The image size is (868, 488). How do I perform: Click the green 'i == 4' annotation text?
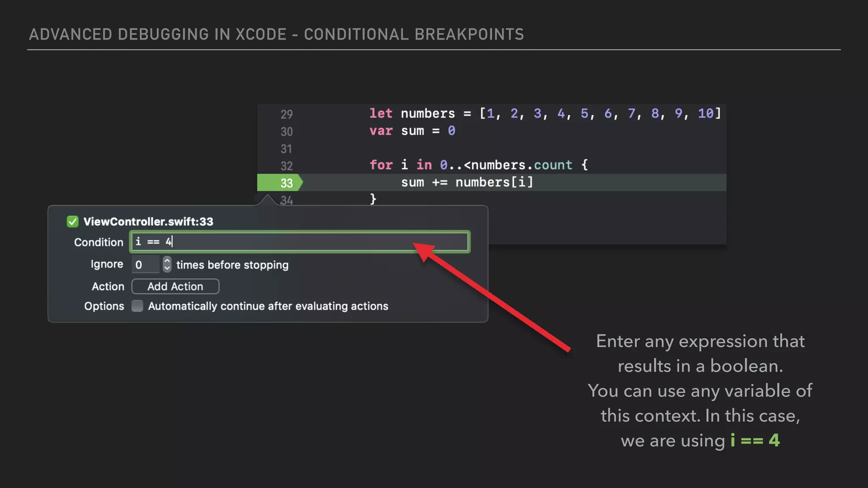(x=755, y=440)
